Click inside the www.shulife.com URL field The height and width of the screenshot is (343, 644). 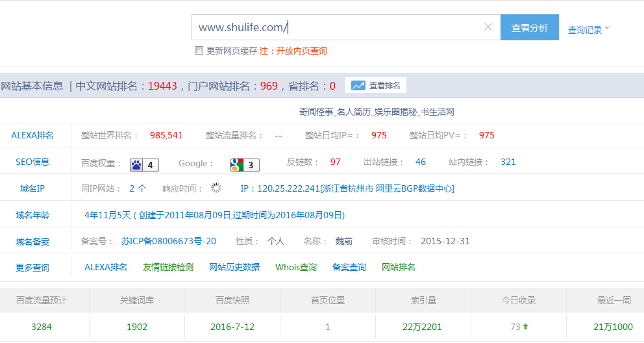338,27
